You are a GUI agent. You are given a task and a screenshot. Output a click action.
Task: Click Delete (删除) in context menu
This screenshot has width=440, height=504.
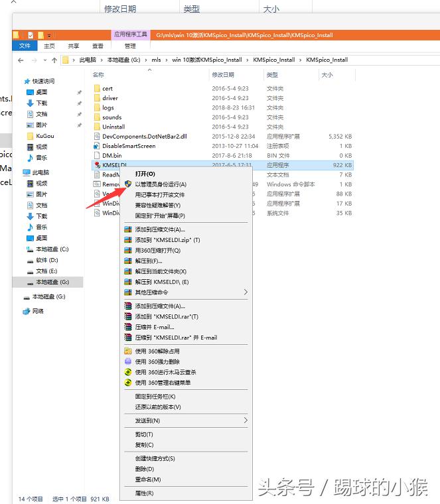(x=145, y=469)
